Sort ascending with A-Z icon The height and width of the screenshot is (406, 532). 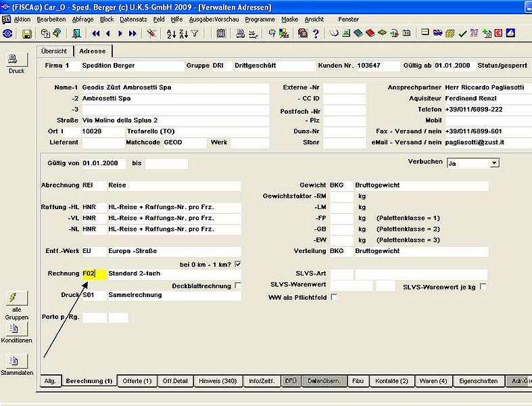tap(171, 34)
